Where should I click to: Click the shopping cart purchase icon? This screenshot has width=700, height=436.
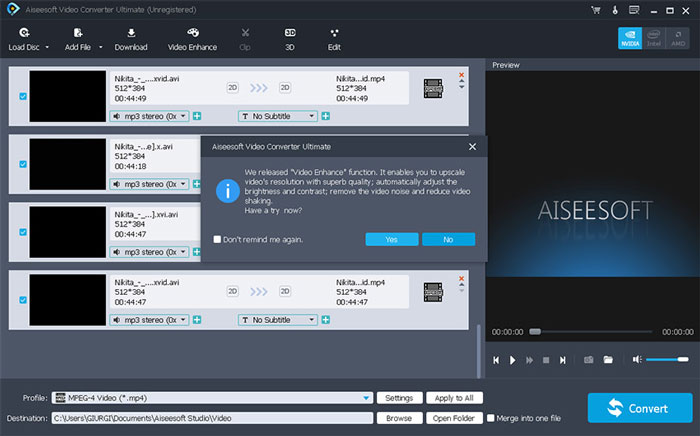(596, 10)
